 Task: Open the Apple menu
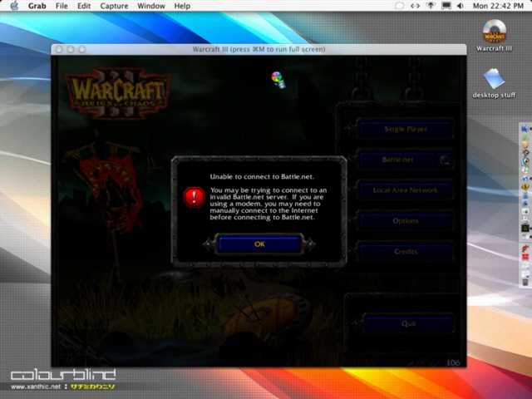pos(14,6)
